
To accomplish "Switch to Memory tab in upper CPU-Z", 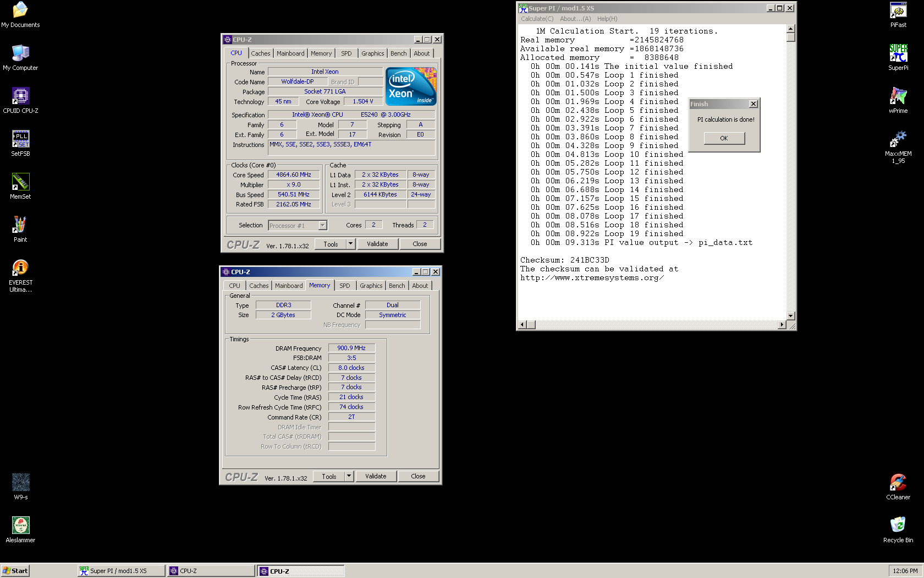I will click(x=321, y=53).
